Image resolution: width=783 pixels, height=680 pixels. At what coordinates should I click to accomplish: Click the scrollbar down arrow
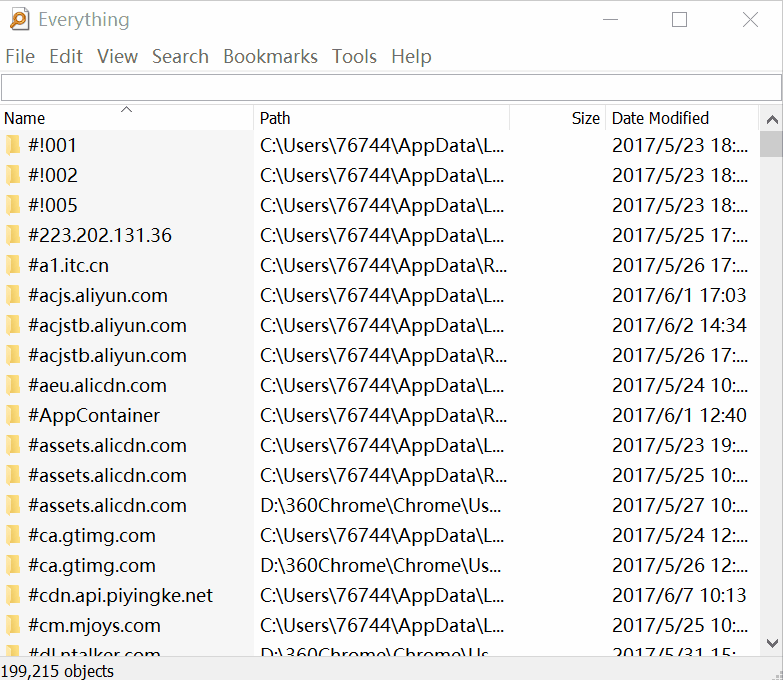tap(772, 643)
